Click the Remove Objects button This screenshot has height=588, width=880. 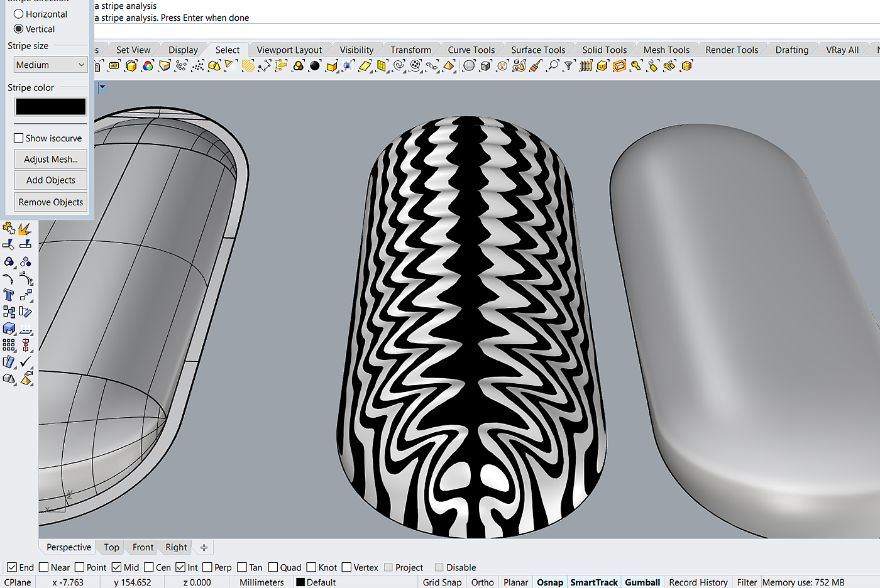[x=50, y=202]
